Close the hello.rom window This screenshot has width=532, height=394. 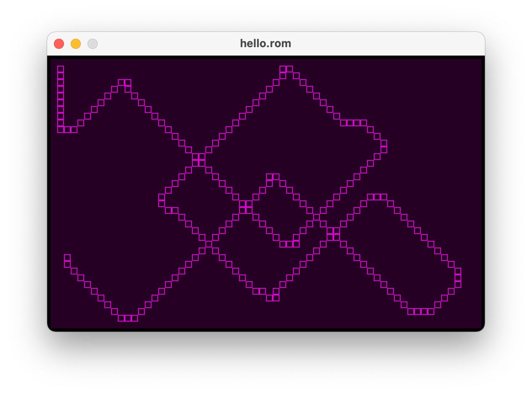pos(59,44)
